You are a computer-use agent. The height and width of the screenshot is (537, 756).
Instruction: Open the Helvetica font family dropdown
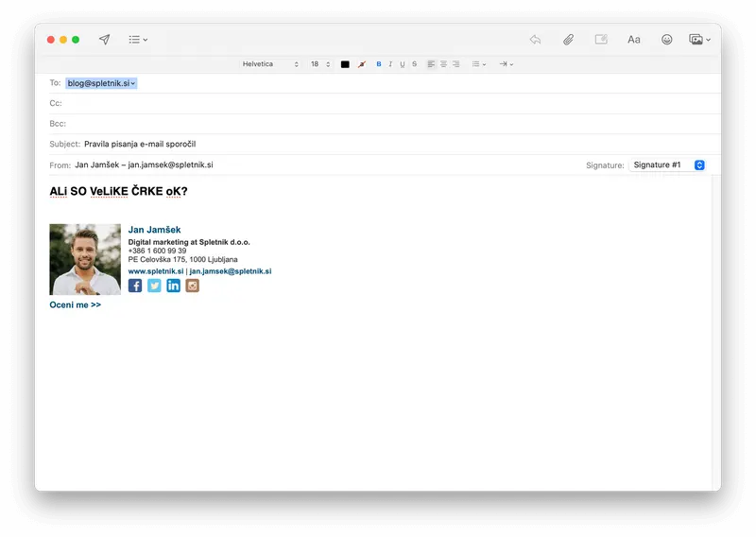[270, 64]
